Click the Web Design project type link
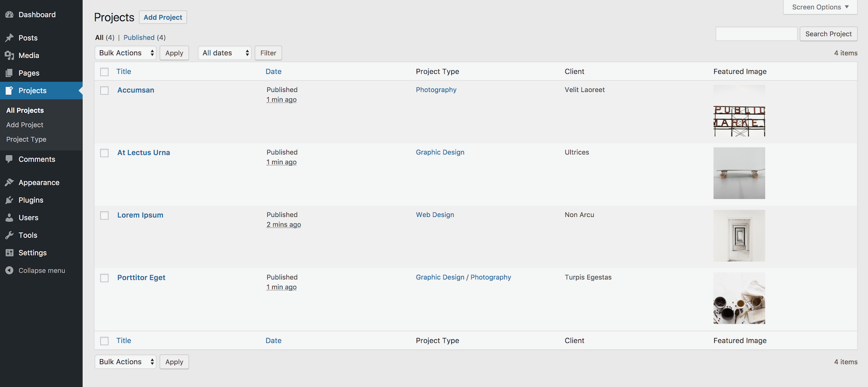 pos(435,215)
